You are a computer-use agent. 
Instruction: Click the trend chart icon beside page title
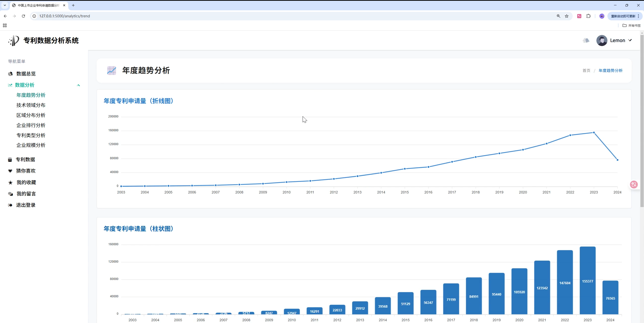tap(111, 71)
